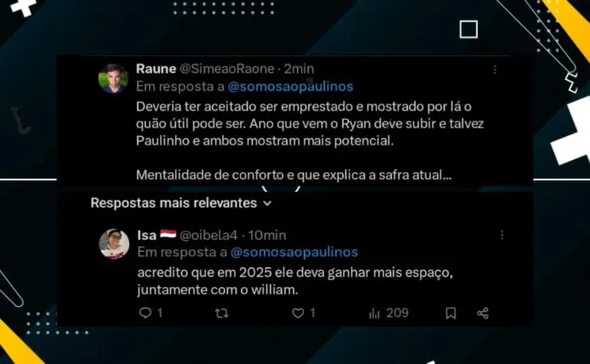The height and width of the screenshot is (364, 590).
Task: Click the 10min timestamp on Isa's tweet
Action: 267,236
